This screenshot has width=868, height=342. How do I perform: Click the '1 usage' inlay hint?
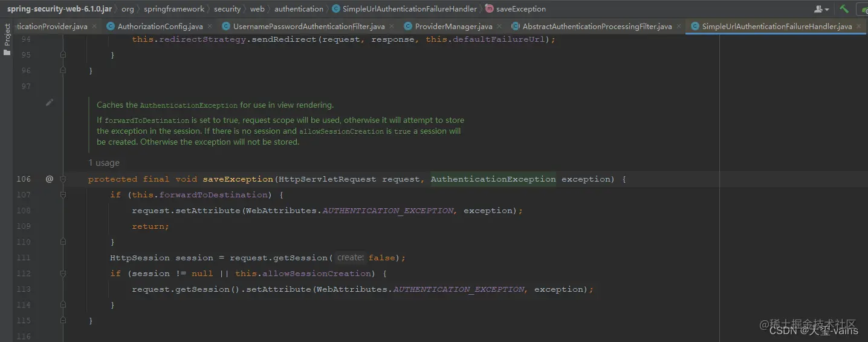(x=104, y=163)
